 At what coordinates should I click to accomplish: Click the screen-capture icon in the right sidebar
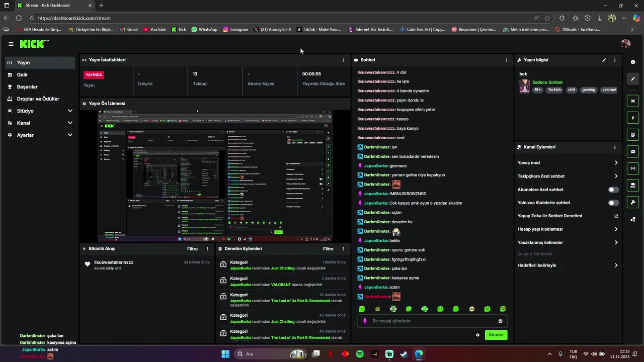coord(633,101)
